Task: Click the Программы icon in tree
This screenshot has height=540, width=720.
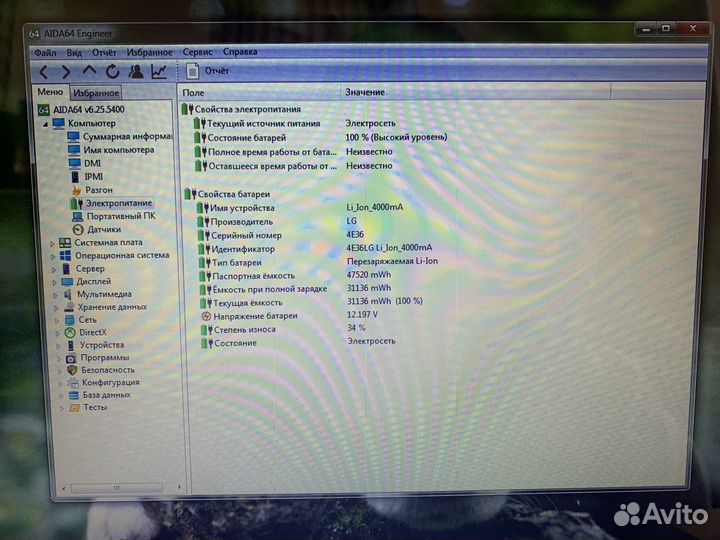Action: (x=71, y=358)
